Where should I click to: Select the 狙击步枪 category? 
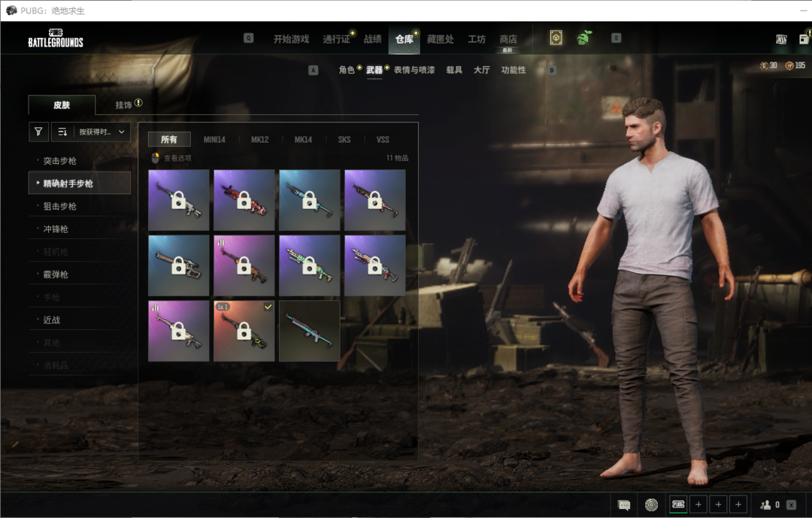(79, 206)
